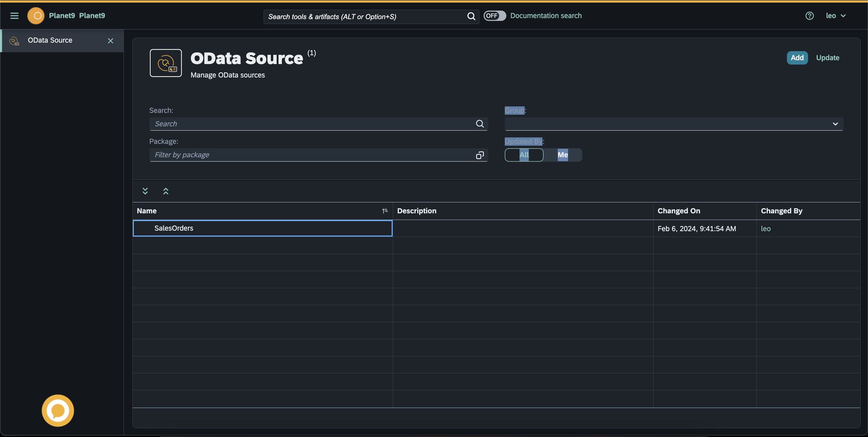
Task: Open the orange chat bubble assistant
Action: tap(58, 410)
